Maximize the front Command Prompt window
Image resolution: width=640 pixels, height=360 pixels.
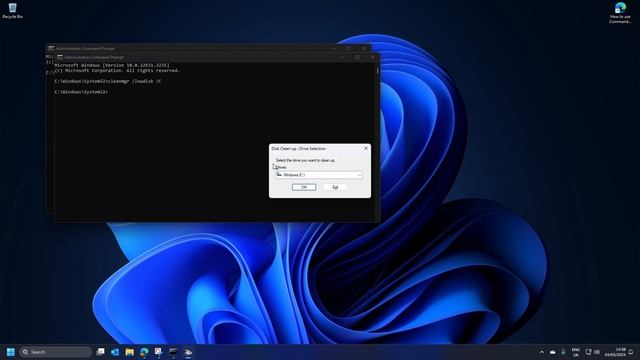357,57
